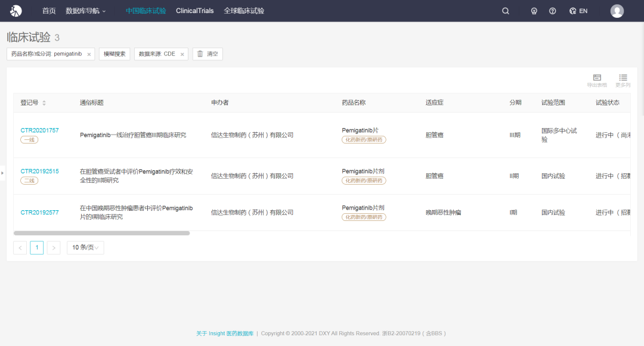Click the 关于 Insight 医药数据库 footer link
Viewport: 644px width, 346px height.
225,333
